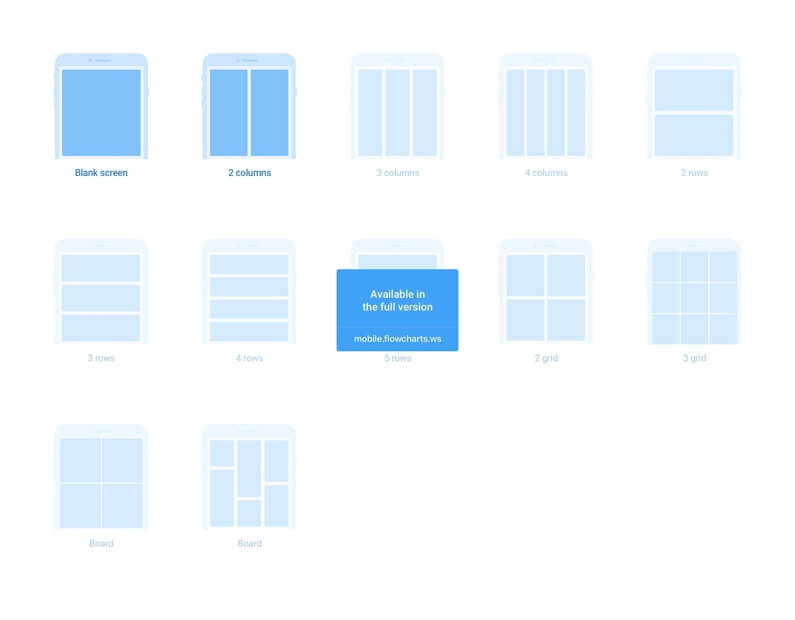Click 'Board' label under the staggered-tile layout

click(x=249, y=543)
